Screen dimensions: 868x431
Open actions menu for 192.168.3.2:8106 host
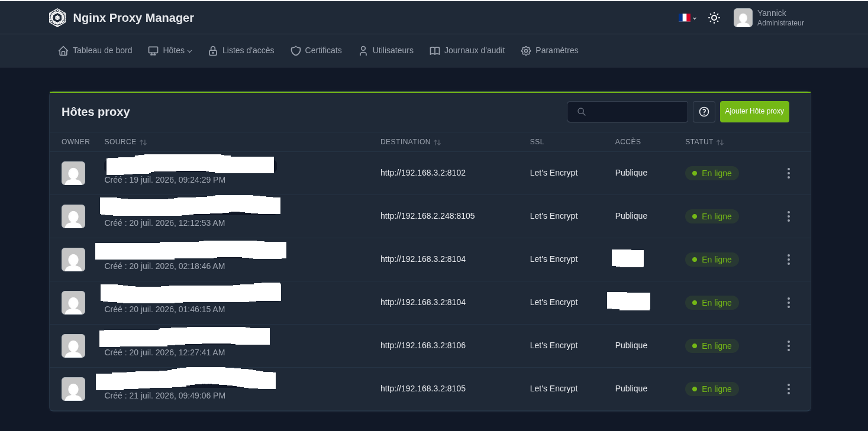coord(788,346)
